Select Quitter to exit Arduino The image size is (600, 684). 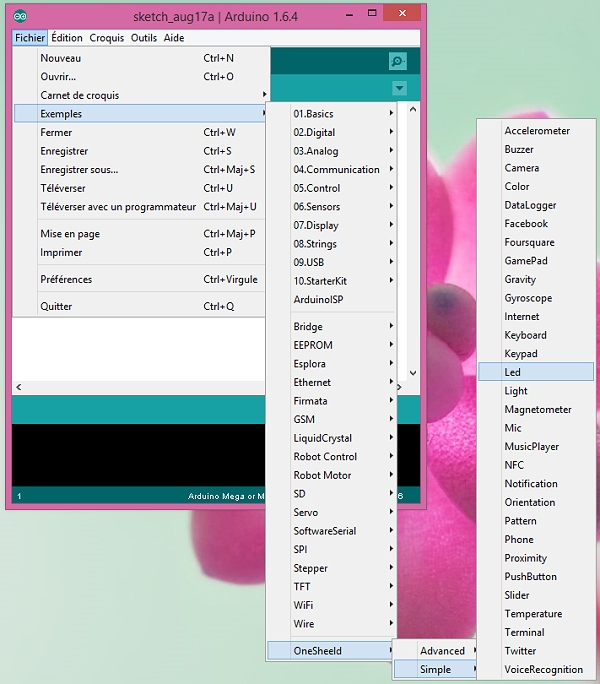140,307
